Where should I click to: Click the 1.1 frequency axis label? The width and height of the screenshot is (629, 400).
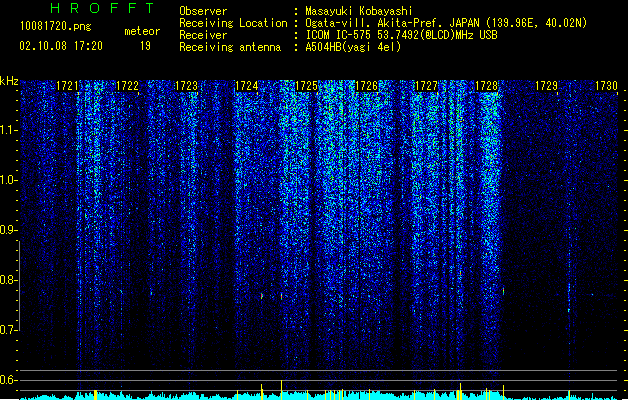coord(9,130)
